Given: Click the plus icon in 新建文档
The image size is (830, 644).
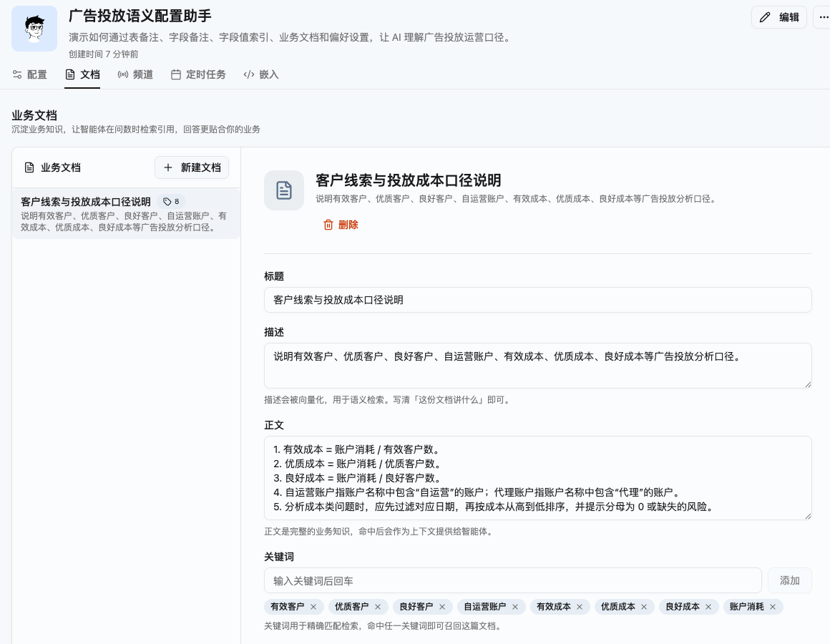Looking at the screenshot, I should coord(168,167).
